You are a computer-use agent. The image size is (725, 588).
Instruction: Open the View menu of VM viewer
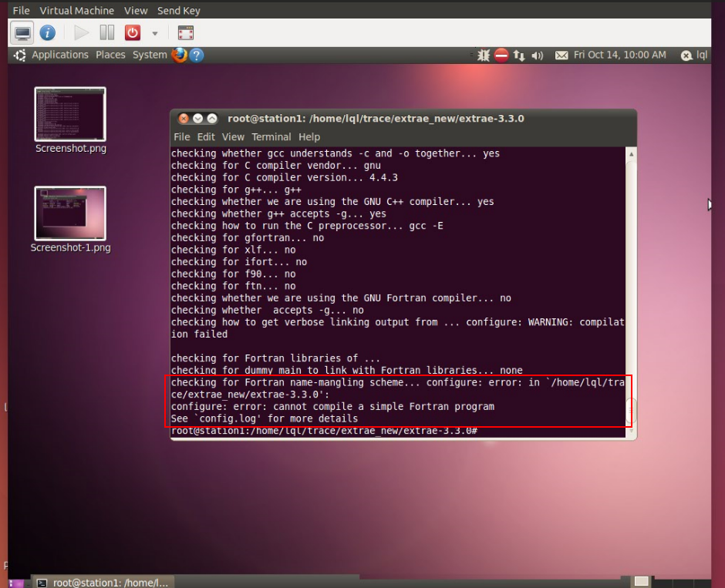click(x=136, y=10)
